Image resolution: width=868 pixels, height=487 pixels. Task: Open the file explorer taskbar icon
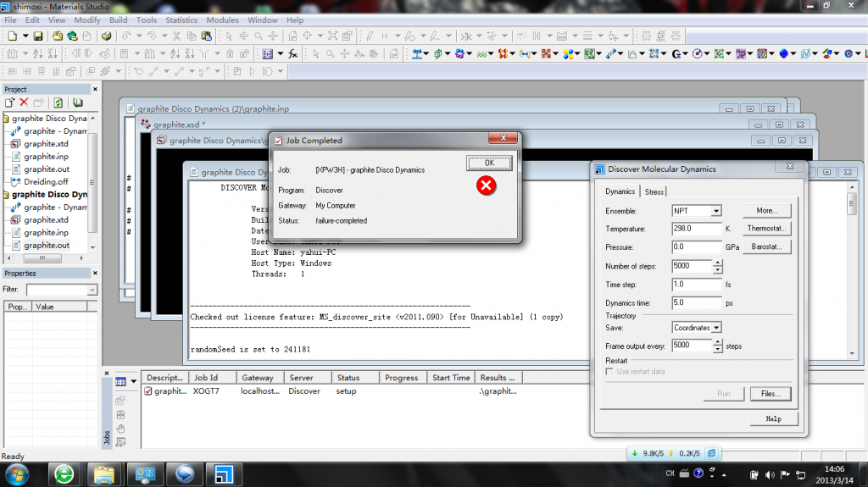(104, 475)
